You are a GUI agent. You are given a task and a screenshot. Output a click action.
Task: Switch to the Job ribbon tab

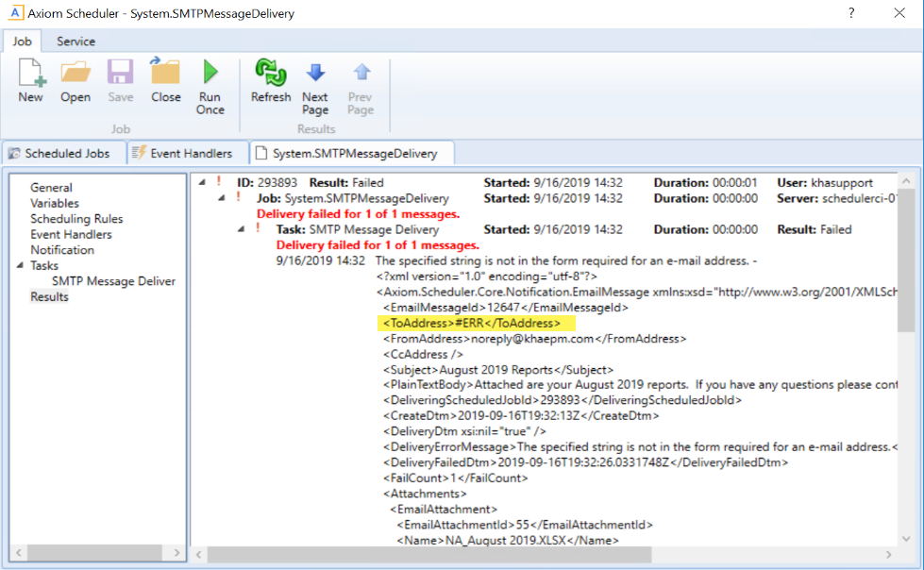tap(23, 42)
